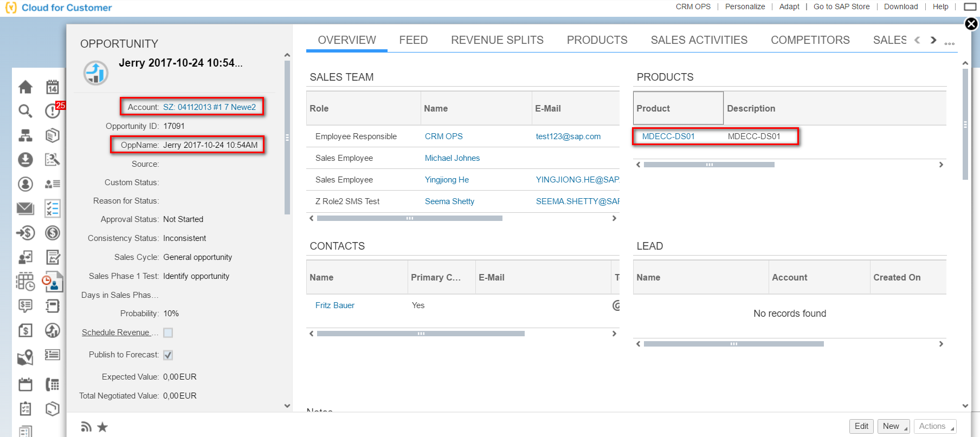Toggle the Schedule Revenue checkbox
980x437 pixels.
click(x=168, y=332)
